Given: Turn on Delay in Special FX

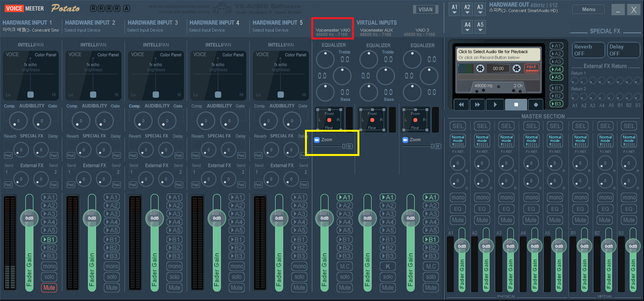Looking at the screenshot, I should point(623,50).
